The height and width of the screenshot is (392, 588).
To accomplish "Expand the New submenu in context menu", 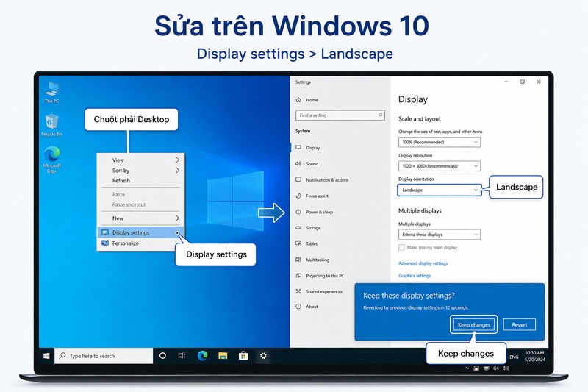I will (x=140, y=218).
